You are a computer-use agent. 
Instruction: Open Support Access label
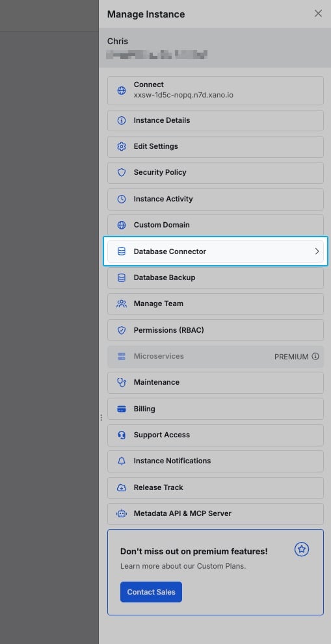[161, 435]
